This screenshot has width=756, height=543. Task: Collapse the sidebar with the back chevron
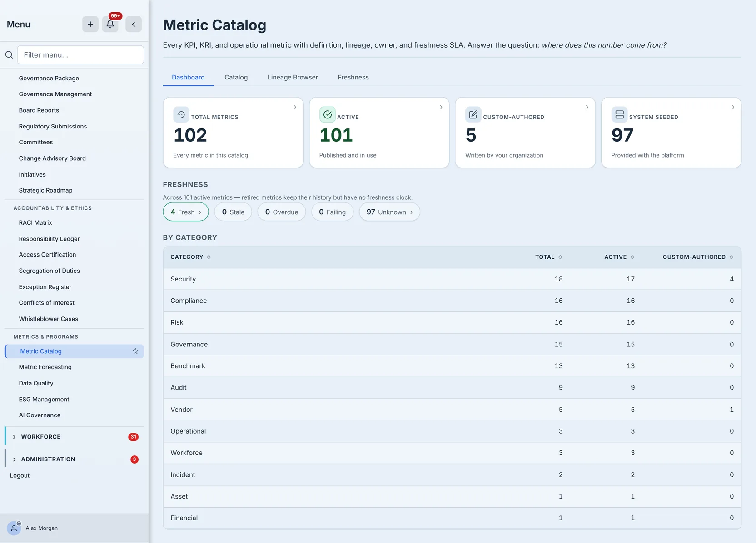(134, 24)
